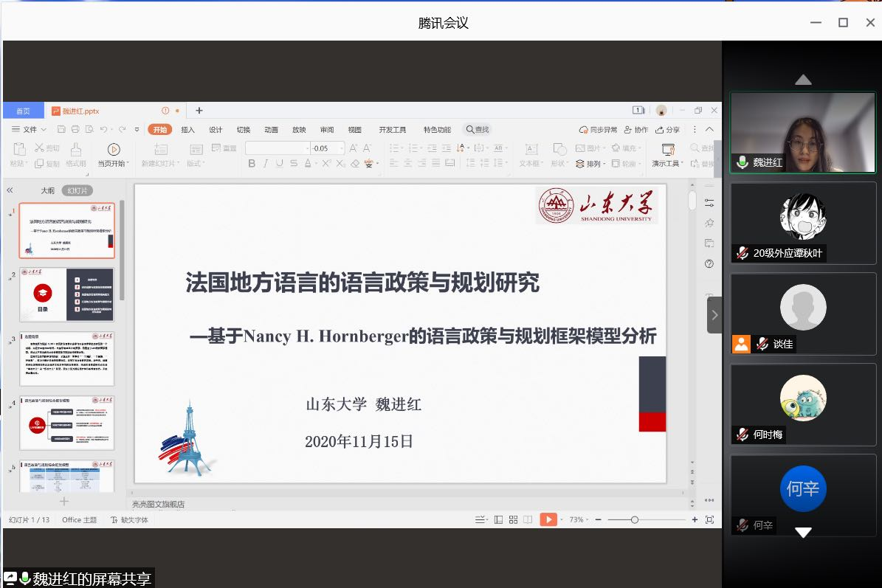Switch to slide sorter view icon
Viewport: 882px width, 588px height.
(x=513, y=520)
